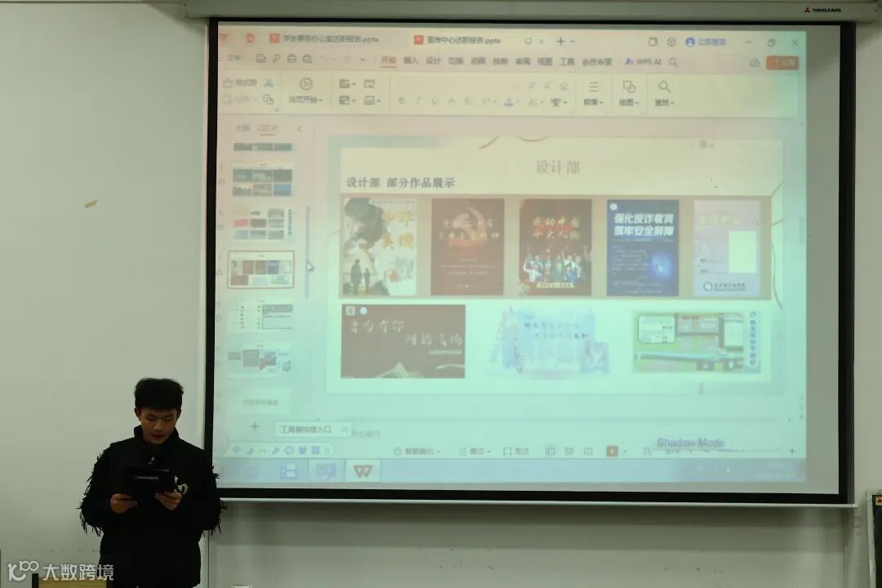
Task: Toggle Strikethrough S formatting
Action: click(x=467, y=101)
